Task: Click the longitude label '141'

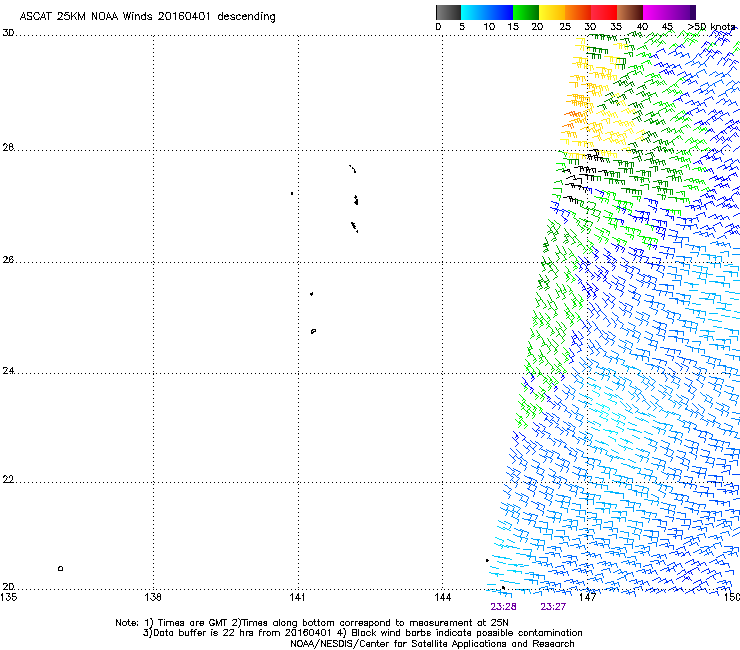Action: (297, 597)
